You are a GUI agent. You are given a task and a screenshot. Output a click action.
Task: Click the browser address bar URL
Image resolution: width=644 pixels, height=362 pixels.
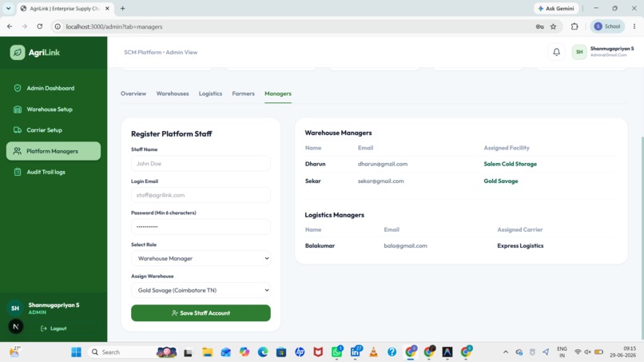[114, 26]
